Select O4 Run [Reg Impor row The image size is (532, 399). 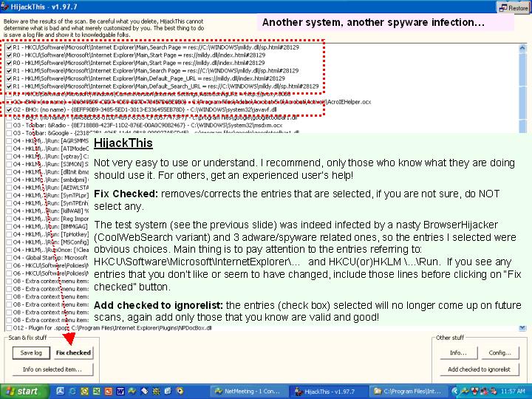[x=47, y=219]
